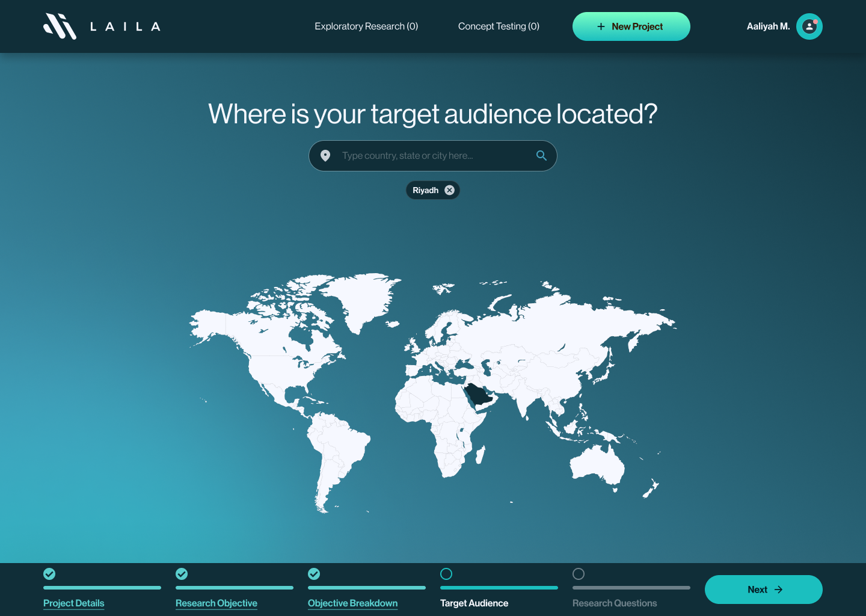Open the Project Details step link
Viewport: 866px width, 616px height.
pos(73,603)
